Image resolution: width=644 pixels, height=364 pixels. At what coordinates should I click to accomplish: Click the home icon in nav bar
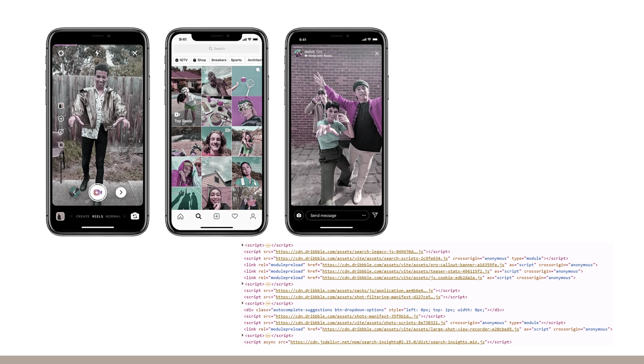(x=180, y=216)
